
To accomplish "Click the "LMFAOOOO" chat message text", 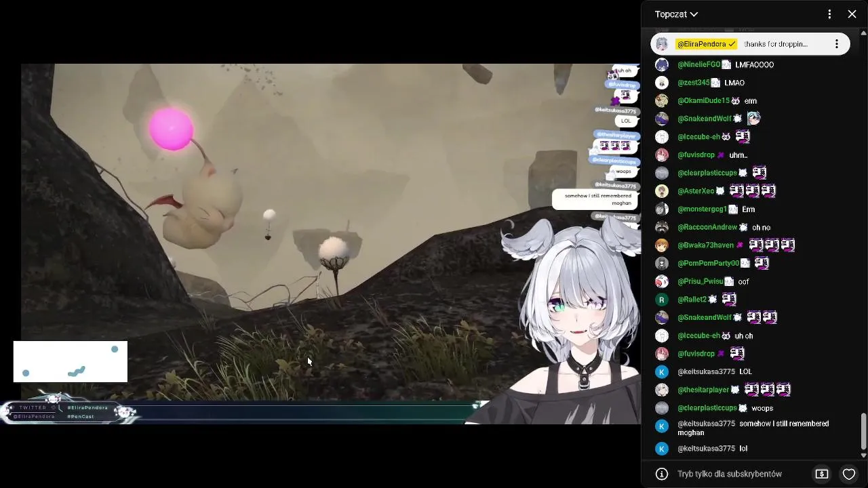I will 754,65.
